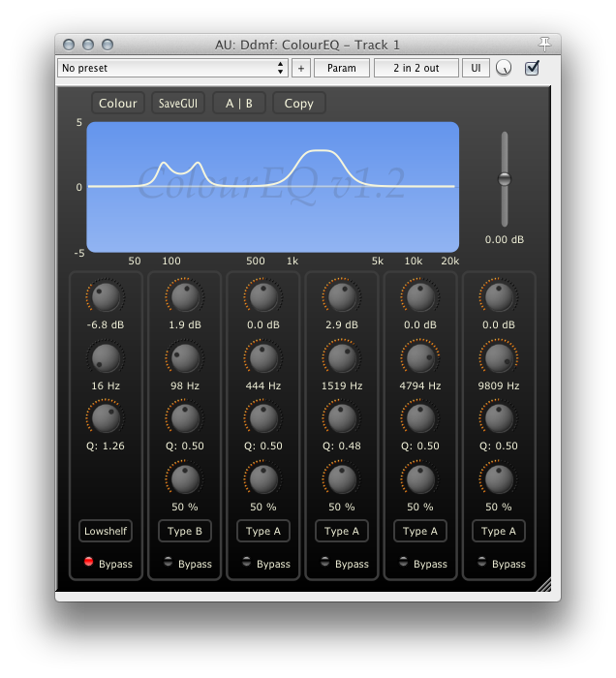Toggle Bypass on the 9809 Hz band

[481, 562]
